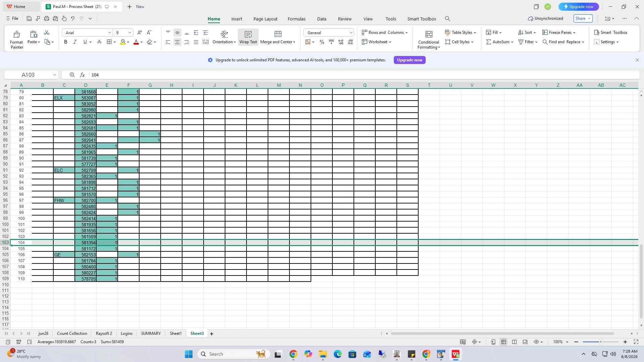Image resolution: width=644 pixels, height=362 pixels.
Task: Open the Formulas ribbon tab
Action: [x=297, y=19]
